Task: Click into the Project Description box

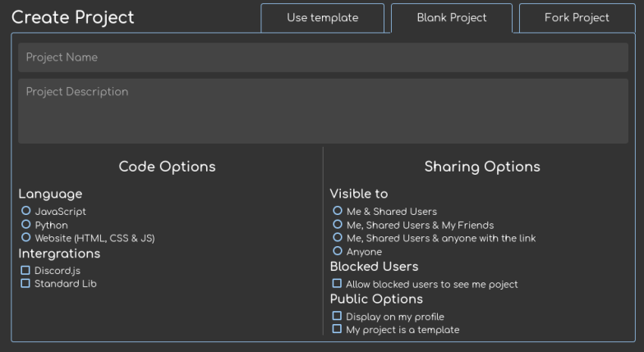Action: [323, 112]
